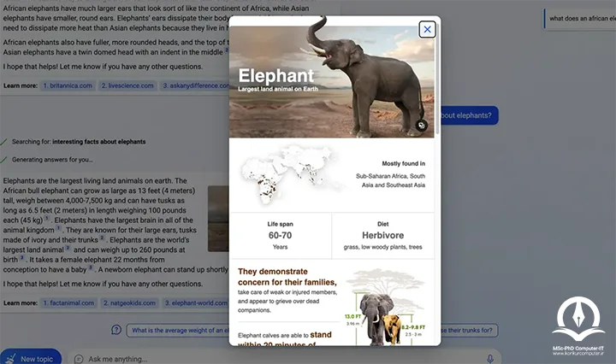
Task: Close the Elephant info card
Action: click(x=427, y=29)
